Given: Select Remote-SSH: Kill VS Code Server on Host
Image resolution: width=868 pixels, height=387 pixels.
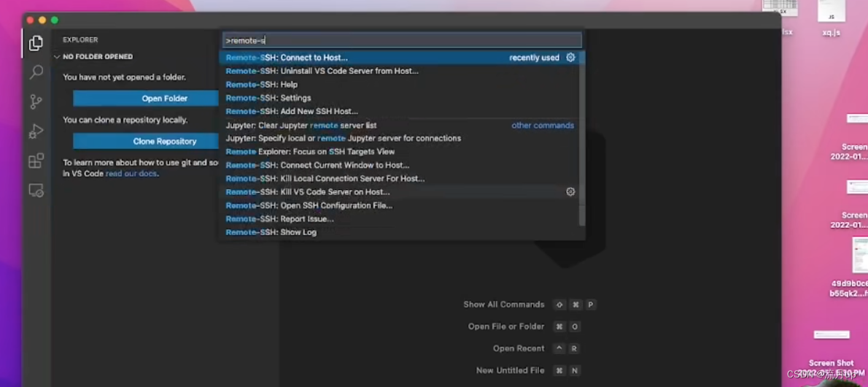Looking at the screenshot, I should (399, 192).
